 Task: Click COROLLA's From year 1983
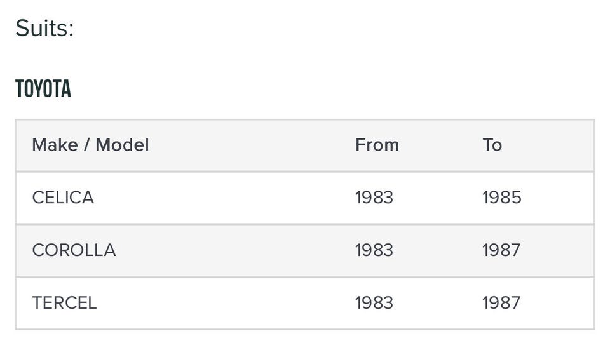[x=374, y=250]
